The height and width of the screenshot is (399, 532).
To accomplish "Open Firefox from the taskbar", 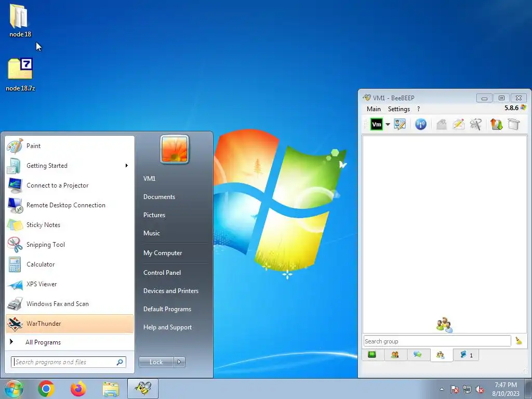I will coord(78,389).
